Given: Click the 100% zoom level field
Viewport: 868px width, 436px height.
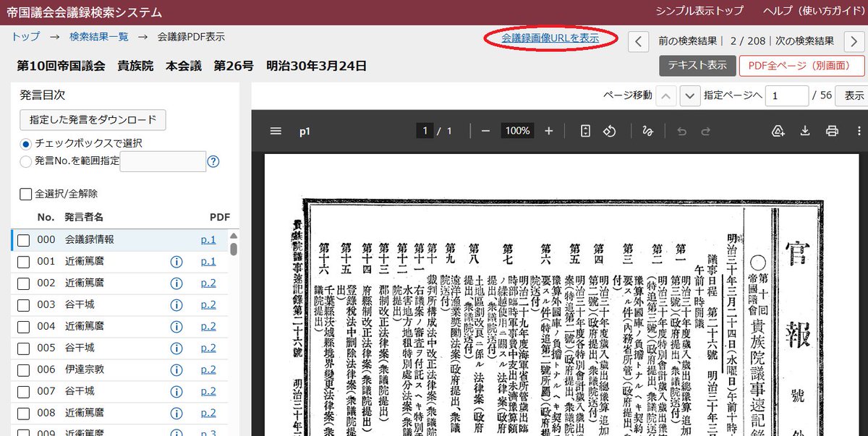Looking at the screenshot, I should click(x=517, y=131).
